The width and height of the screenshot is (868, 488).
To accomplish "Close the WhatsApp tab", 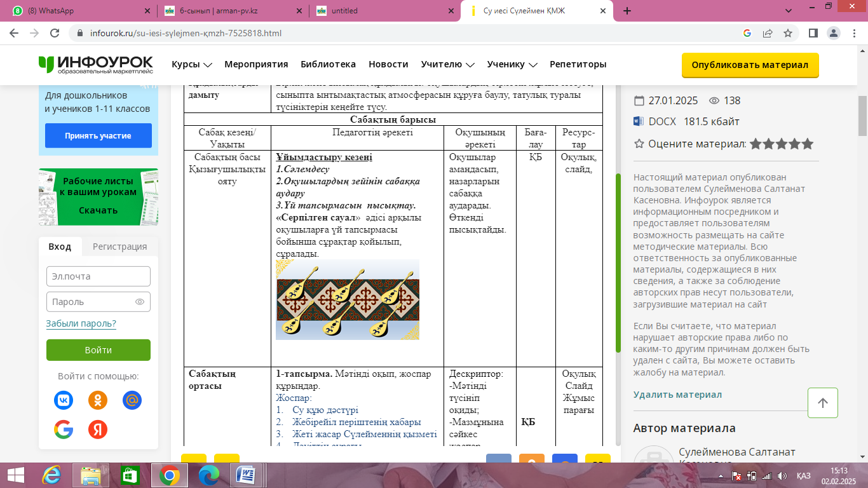I will (147, 11).
